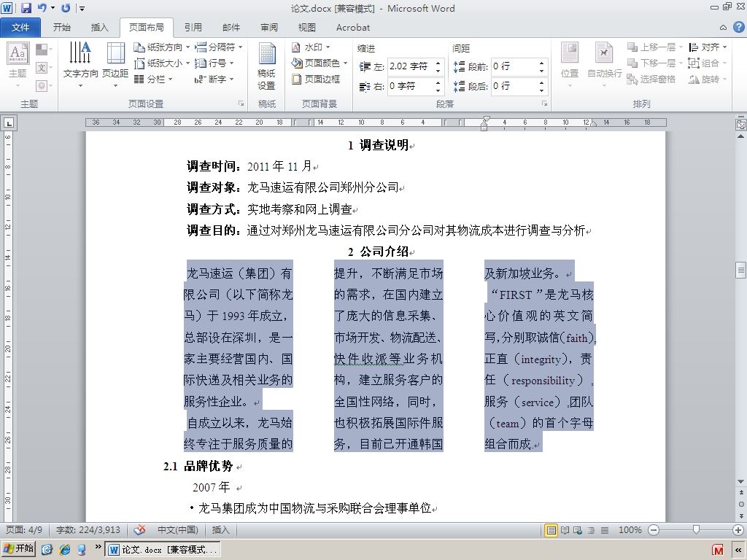Open Manuscript paper settings (稿纸设置)
747x560 pixels.
point(267,66)
